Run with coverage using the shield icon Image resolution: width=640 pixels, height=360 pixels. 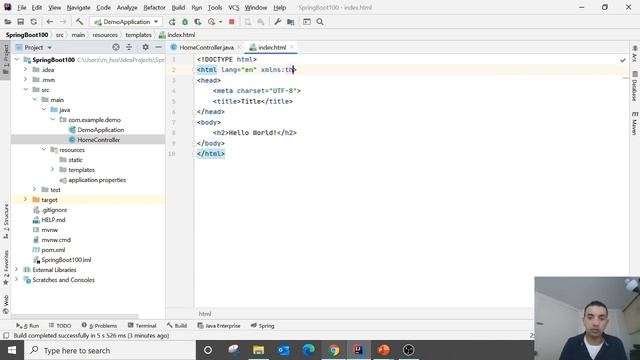tap(198, 22)
